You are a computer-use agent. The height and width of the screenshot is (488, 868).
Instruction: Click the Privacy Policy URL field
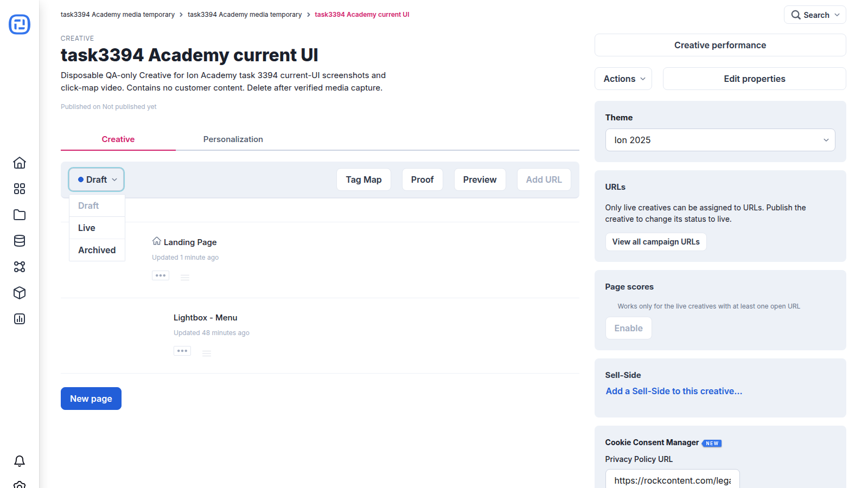pos(672,479)
